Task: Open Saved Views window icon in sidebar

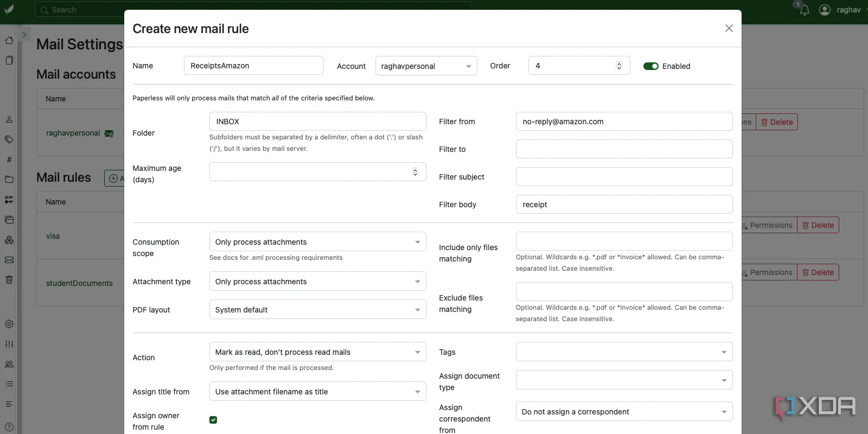Action: pos(9,220)
